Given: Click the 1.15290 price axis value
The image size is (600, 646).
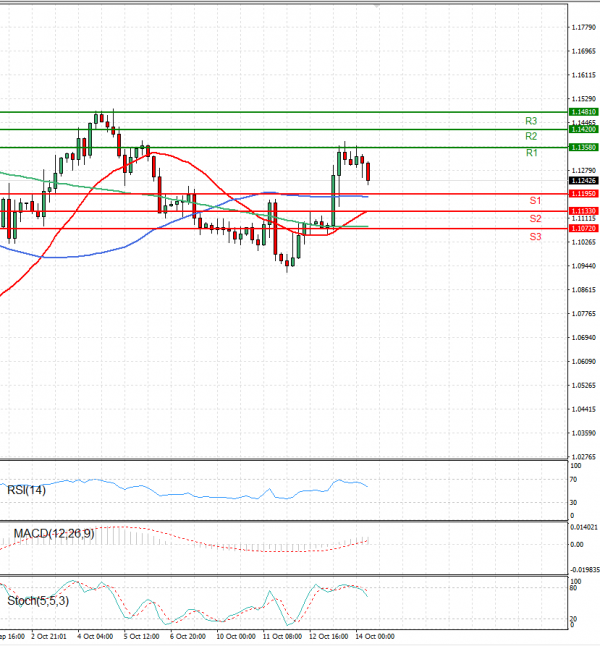Looking at the screenshot, I should point(584,99).
